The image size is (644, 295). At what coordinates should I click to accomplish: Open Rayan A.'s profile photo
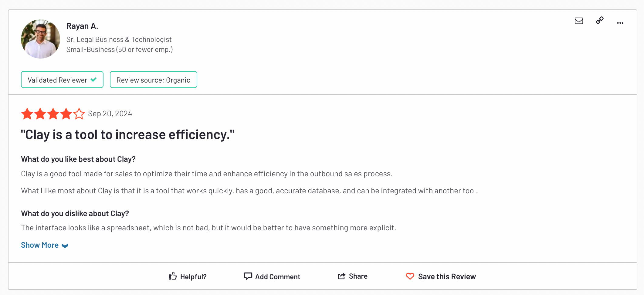pos(40,39)
